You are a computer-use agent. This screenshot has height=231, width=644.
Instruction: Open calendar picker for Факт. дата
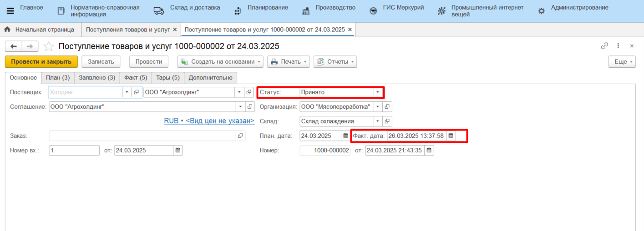coord(451,136)
